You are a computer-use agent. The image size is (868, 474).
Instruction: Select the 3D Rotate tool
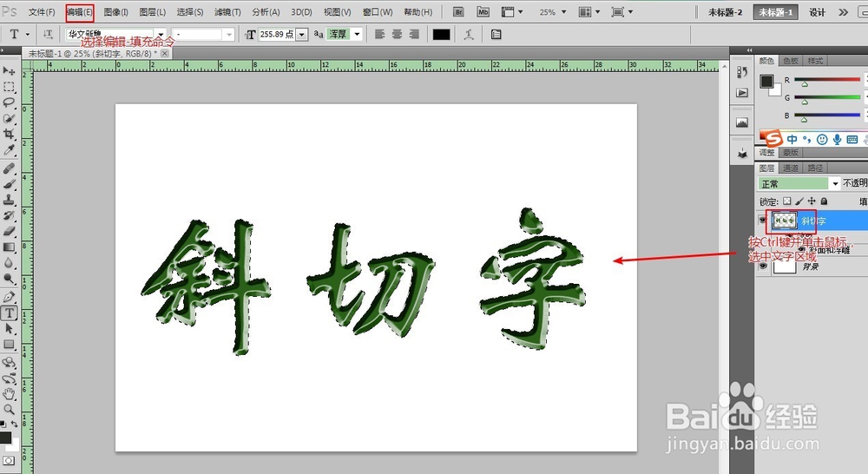tap(9, 363)
